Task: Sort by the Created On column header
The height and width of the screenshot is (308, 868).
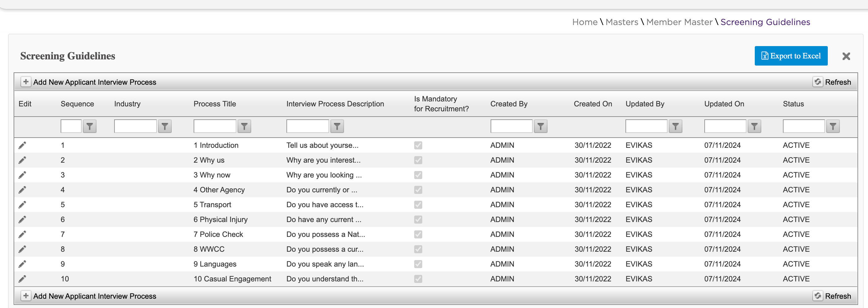Action: 593,104
